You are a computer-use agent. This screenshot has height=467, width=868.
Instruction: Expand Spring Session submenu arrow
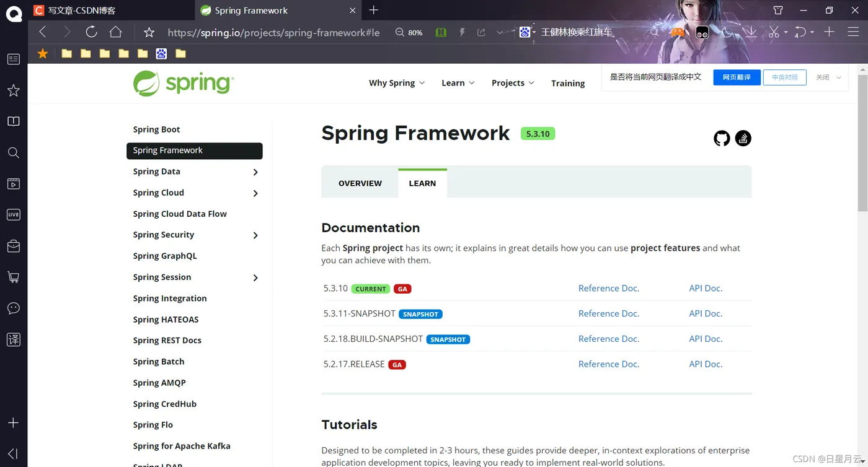255,278
